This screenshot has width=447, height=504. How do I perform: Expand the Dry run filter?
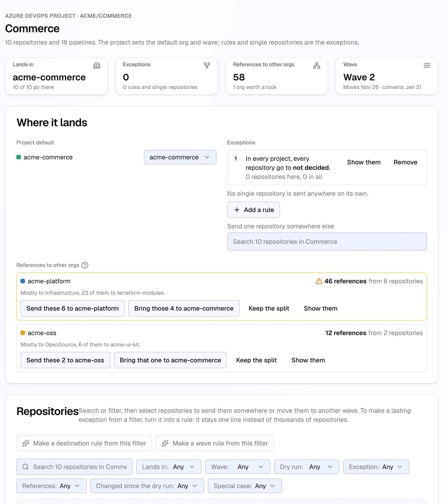coord(307,467)
